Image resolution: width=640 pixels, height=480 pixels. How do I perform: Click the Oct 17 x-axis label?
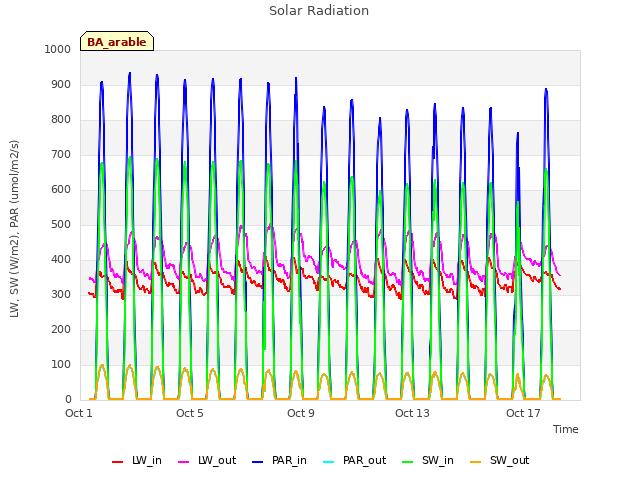click(523, 413)
